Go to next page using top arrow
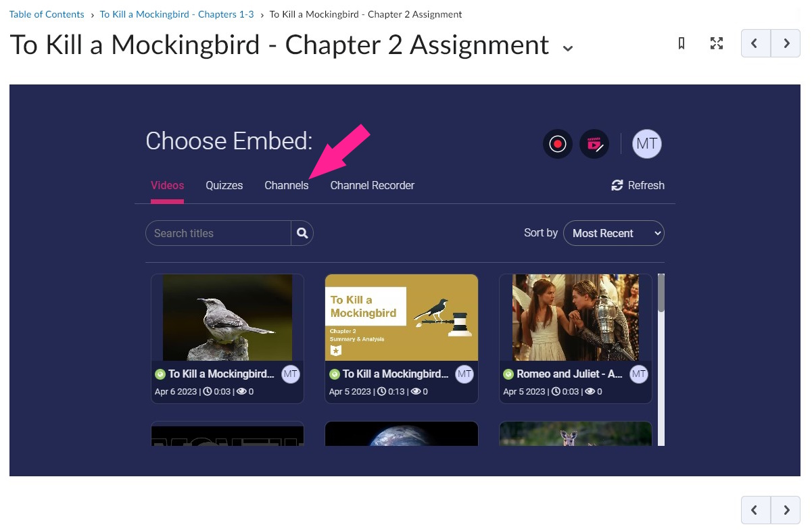This screenshot has height=531, width=812. pyautogui.click(x=786, y=43)
